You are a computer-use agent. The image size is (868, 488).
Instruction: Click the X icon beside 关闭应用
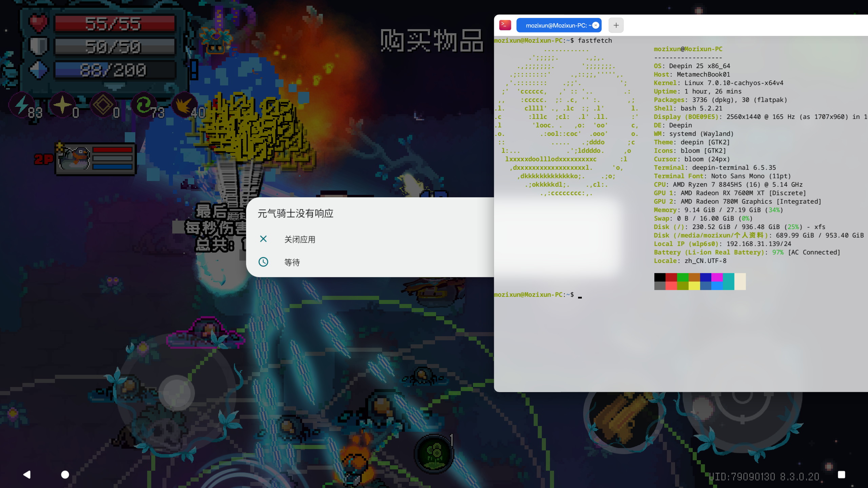(263, 239)
